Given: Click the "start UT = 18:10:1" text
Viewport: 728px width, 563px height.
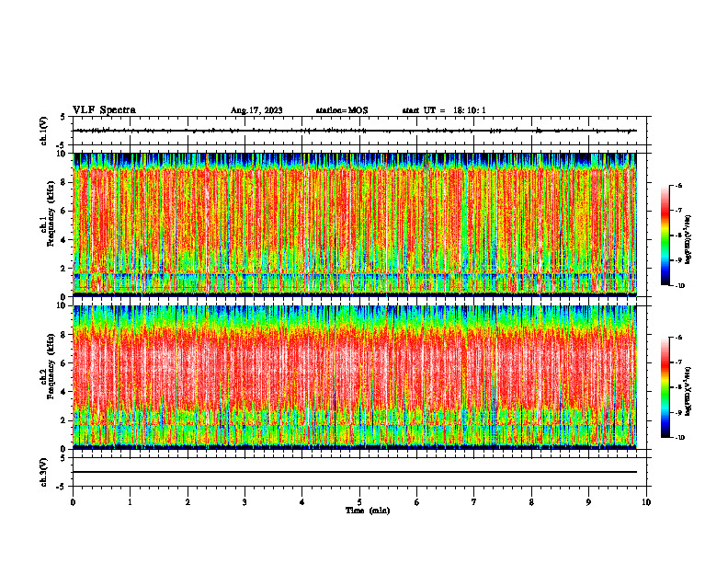Looking at the screenshot, I should 444,110.
